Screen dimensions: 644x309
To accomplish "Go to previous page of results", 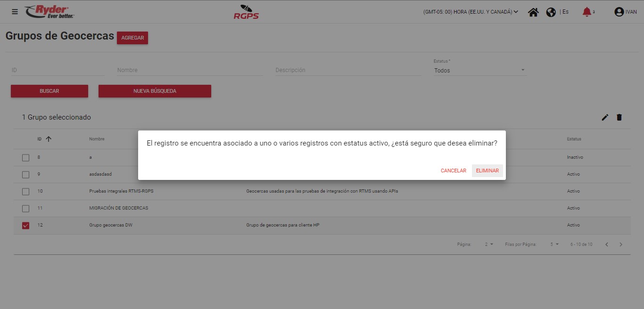I will point(607,244).
